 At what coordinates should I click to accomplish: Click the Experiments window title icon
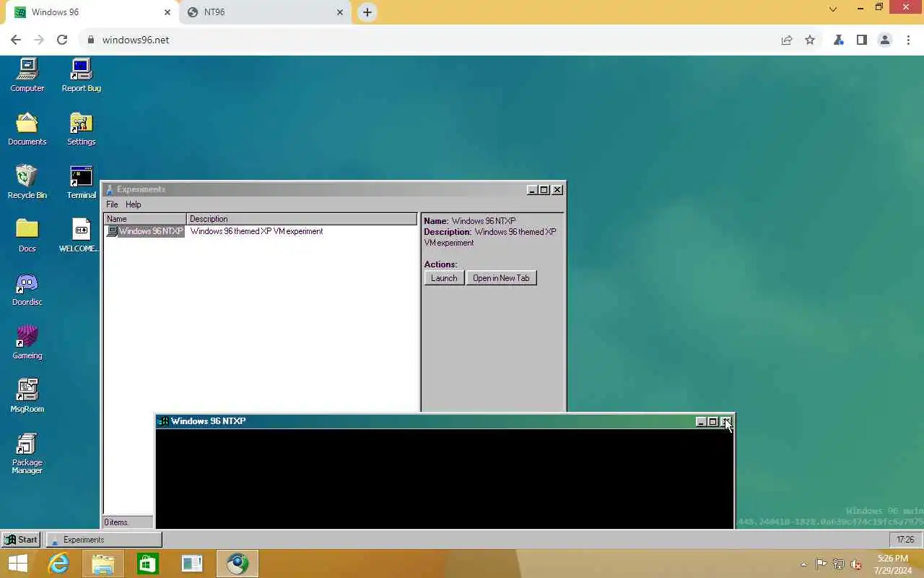(110, 189)
